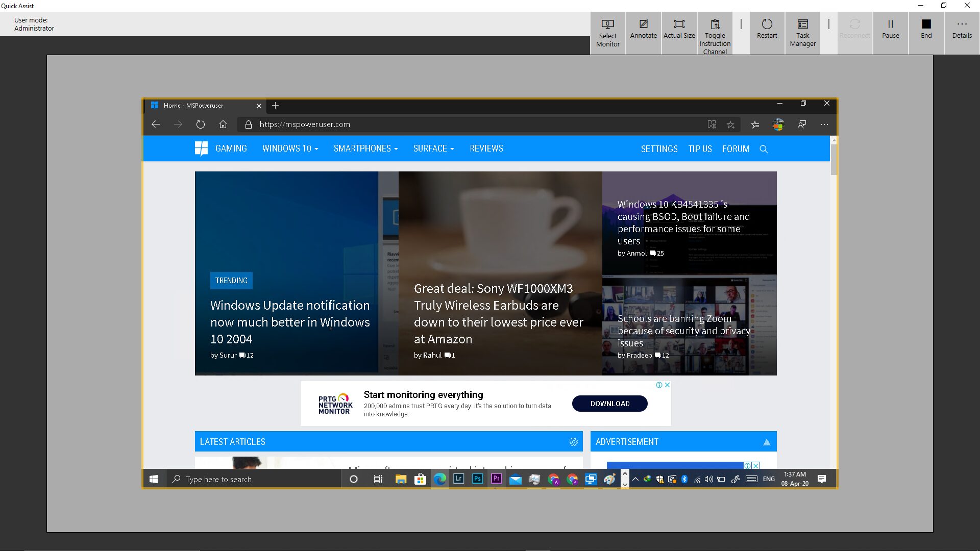Click author name Surur
This screenshot has width=980, height=551.
228,355
